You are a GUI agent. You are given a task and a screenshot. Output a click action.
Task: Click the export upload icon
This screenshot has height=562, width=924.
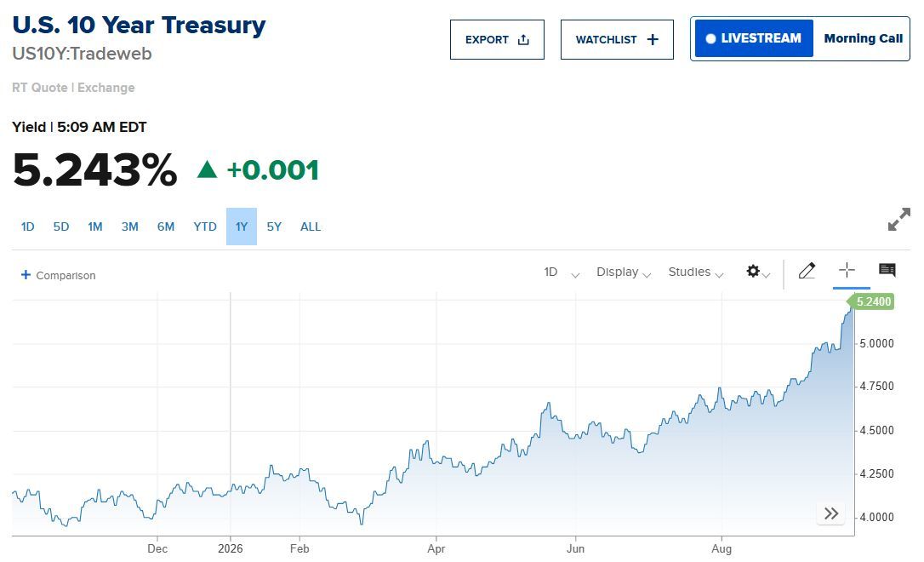point(523,39)
